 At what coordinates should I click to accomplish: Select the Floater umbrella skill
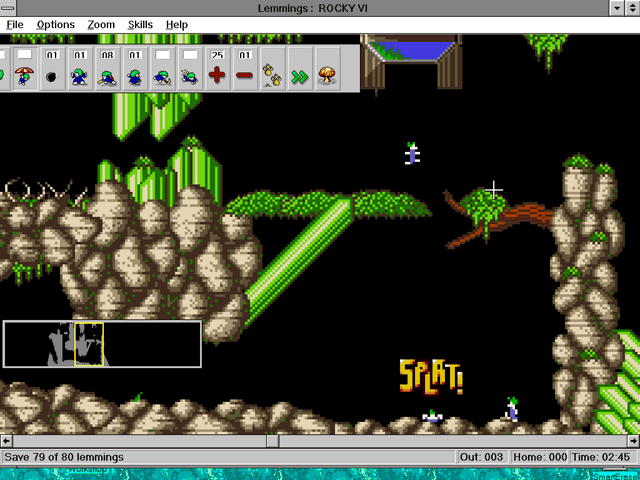click(24, 68)
